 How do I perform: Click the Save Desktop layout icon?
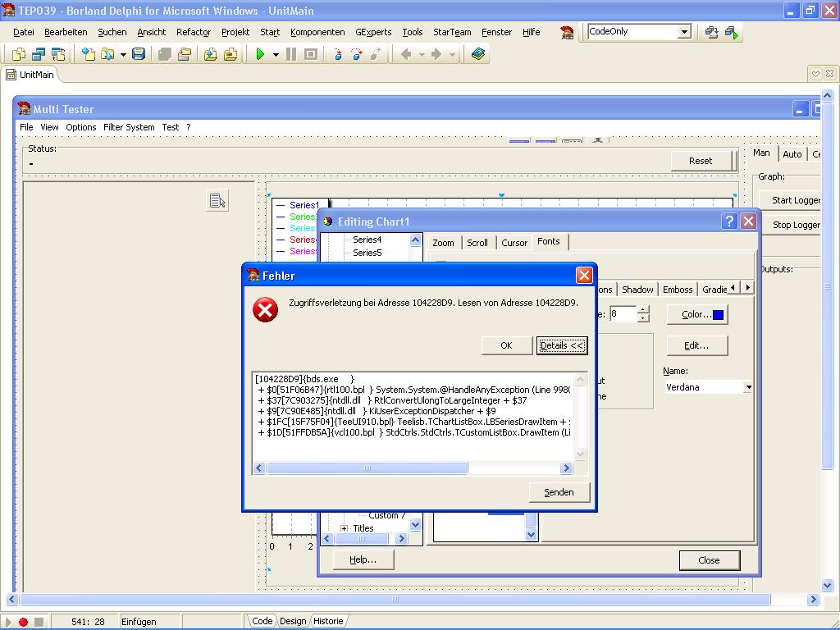711,32
